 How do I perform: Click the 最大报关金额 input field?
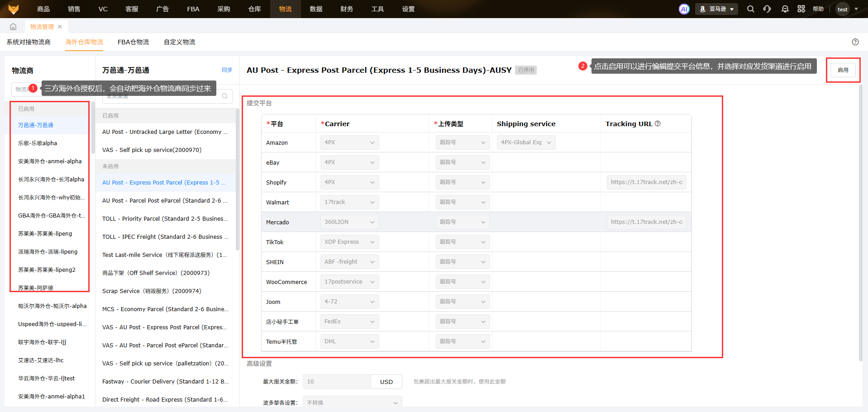pyautogui.click(x=336, y=382)
